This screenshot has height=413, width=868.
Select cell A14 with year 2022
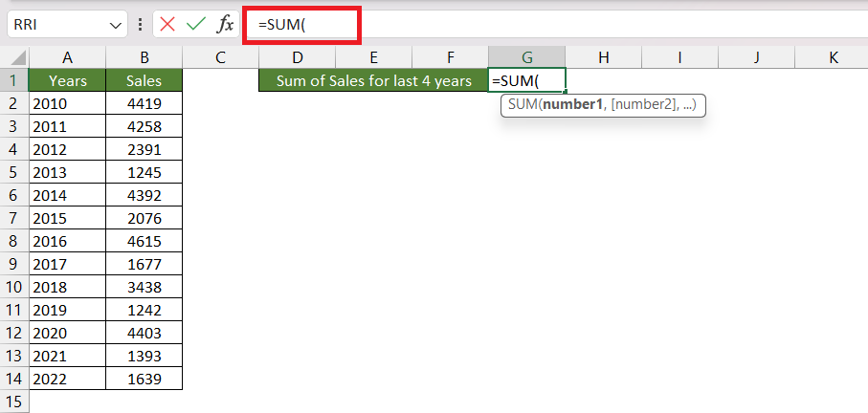coord(68,379)
